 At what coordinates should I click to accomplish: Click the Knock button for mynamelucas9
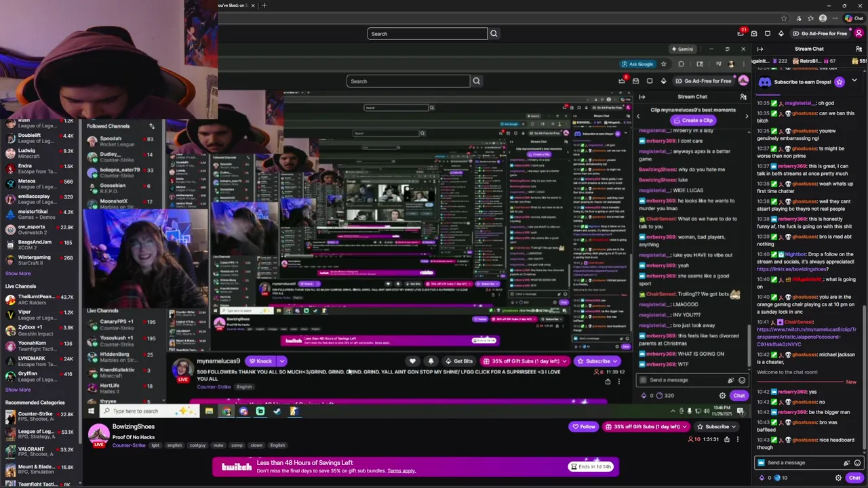260,361
